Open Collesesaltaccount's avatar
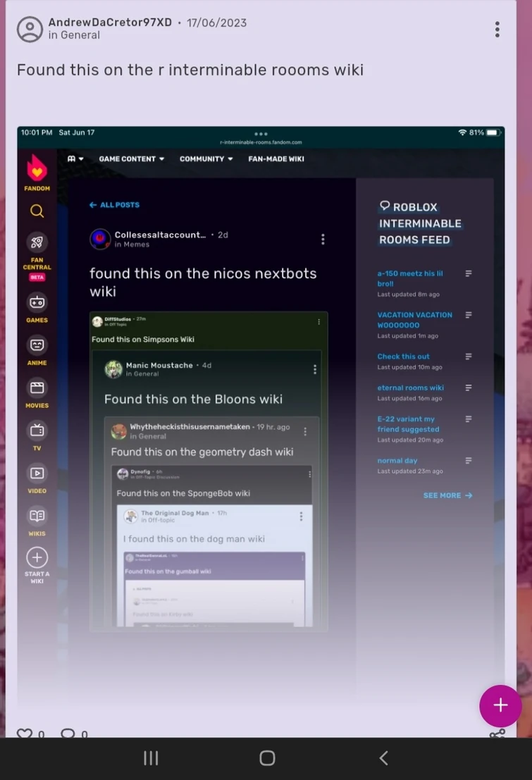This screenshot has height=780, width=532. click(100, 239)
